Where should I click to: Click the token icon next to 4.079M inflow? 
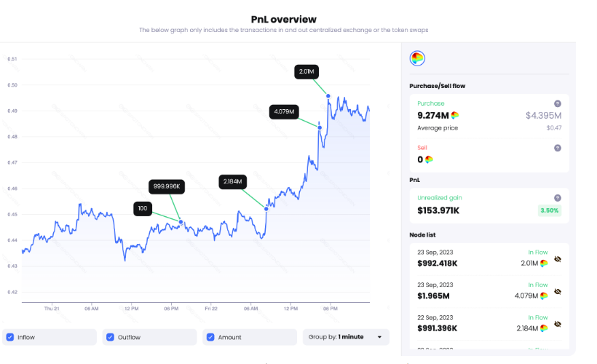(544, 296)
